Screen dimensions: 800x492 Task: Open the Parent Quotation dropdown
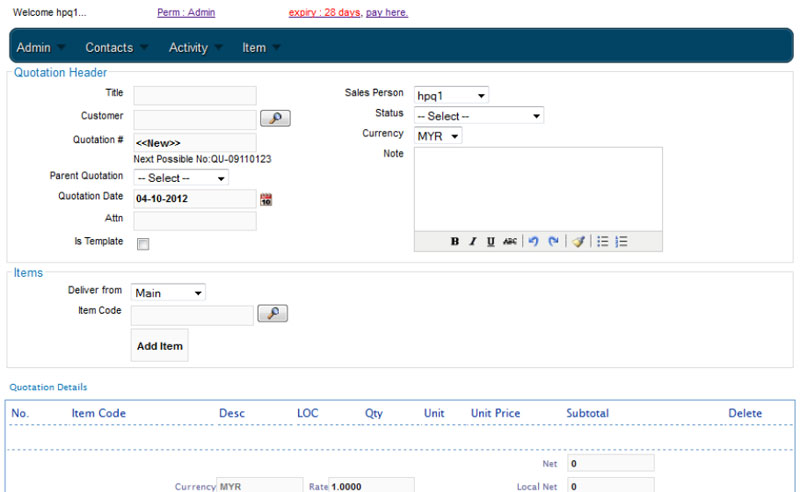tap(181, 178)
